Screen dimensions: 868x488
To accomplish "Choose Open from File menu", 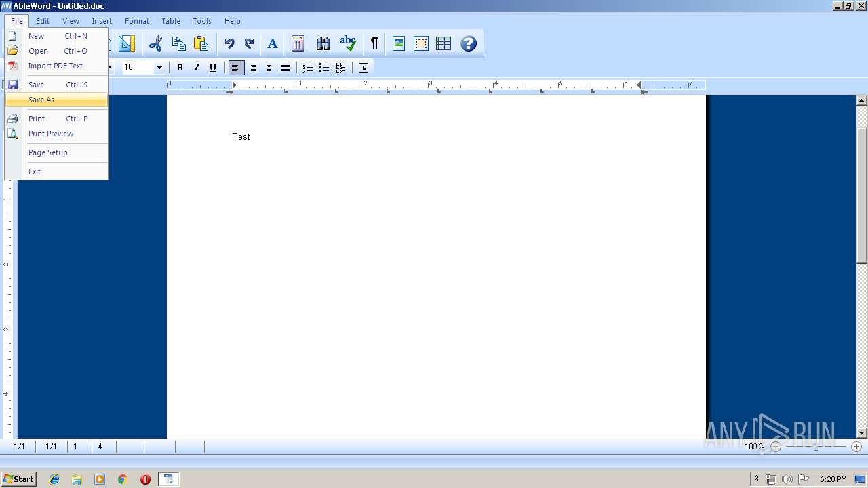I will 57,51.
